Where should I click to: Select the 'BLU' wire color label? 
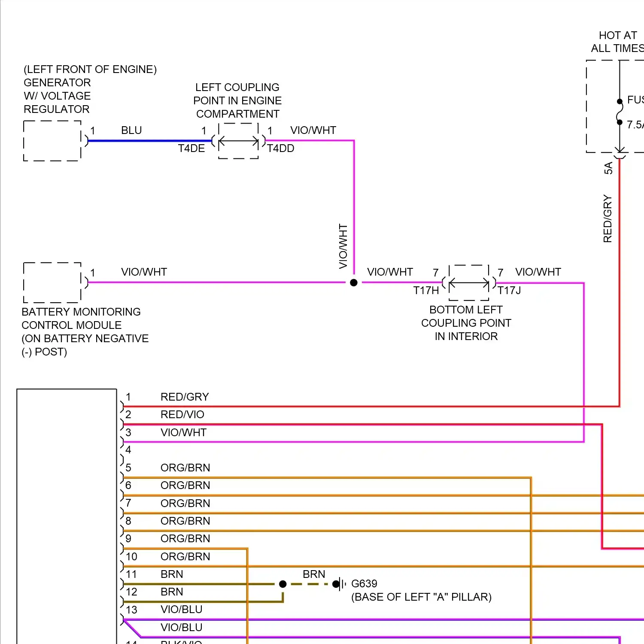[x=131, y=130]
